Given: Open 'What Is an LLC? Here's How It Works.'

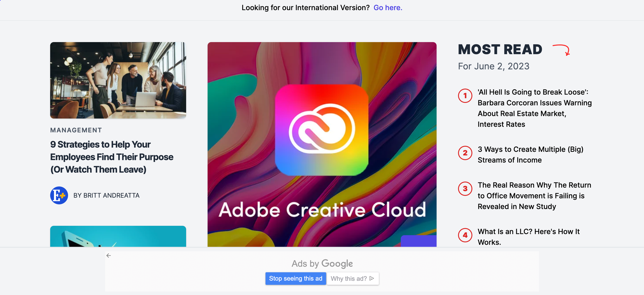Looking at the screenshot, I should pyautogui.click(x=528, y=237).
